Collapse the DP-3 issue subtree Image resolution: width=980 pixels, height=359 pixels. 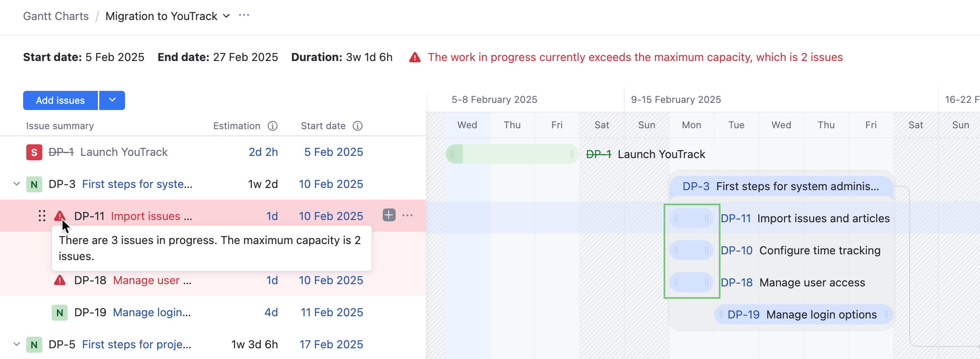point(17,184)
